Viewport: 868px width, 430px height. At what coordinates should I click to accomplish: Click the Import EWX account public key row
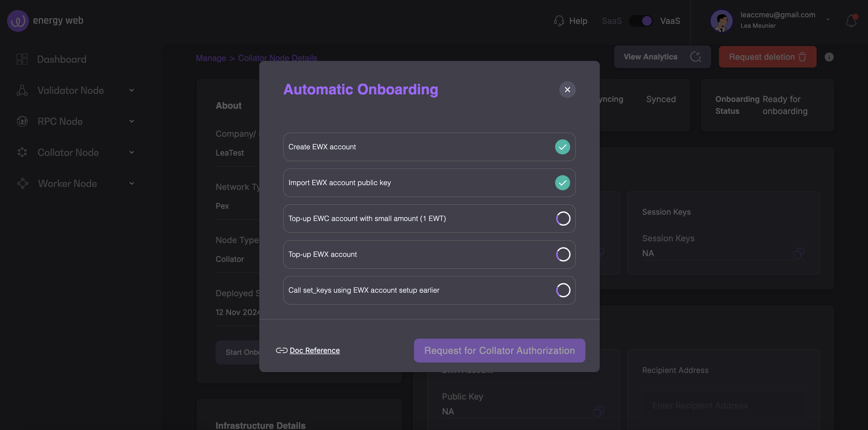point(429,182)
